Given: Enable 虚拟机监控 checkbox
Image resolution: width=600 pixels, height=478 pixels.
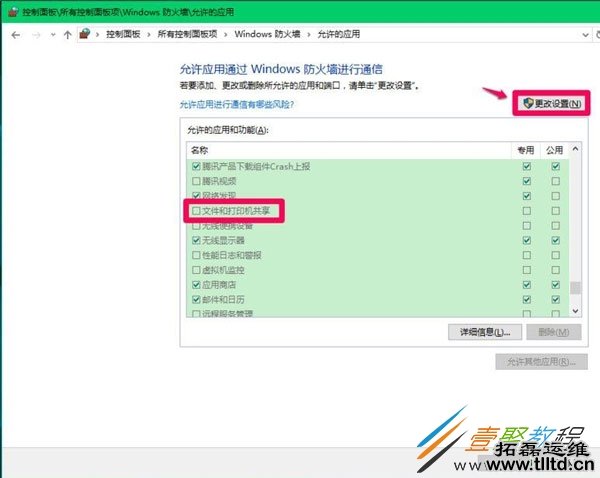Looking at the screenshot, I should click(x=196, y=270).
